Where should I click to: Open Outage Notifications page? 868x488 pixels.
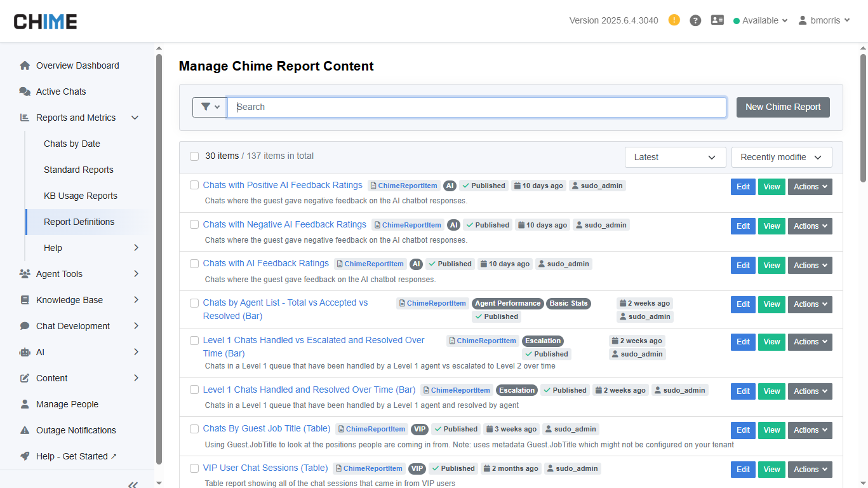(76, 430)
